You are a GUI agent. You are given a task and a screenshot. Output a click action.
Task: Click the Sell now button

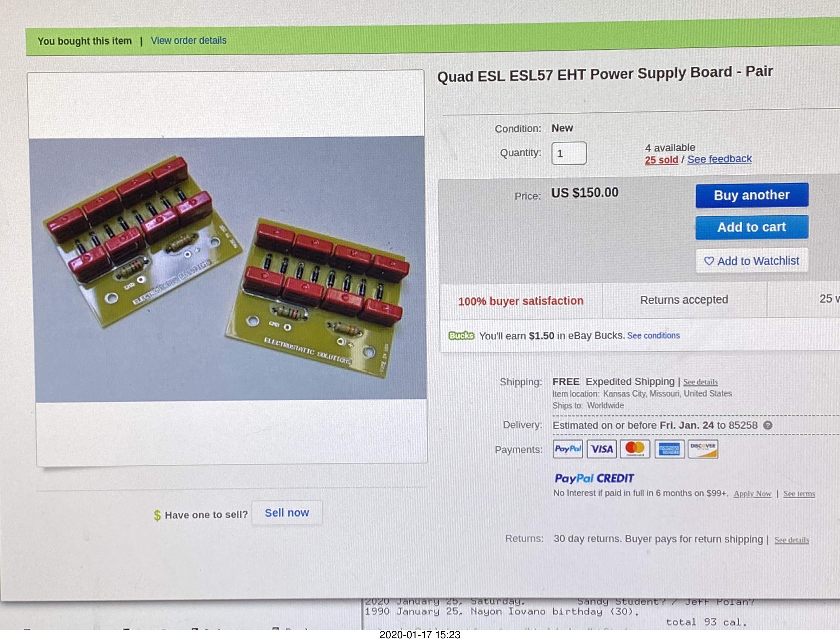tap(287, 513)
